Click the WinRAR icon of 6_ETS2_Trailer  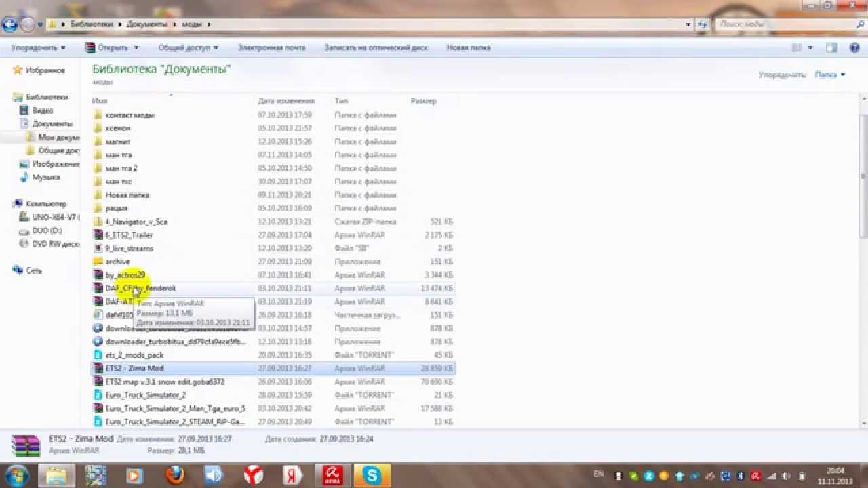(98, 235)
